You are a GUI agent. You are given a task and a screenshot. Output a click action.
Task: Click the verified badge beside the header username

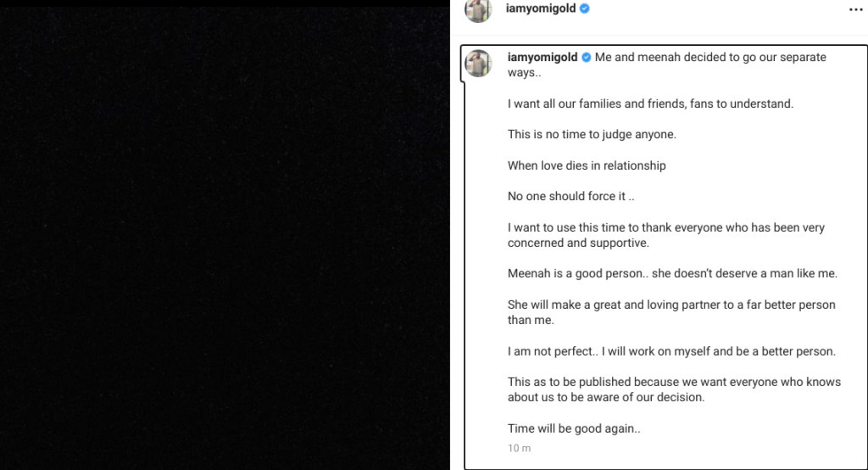pos(585,8)
